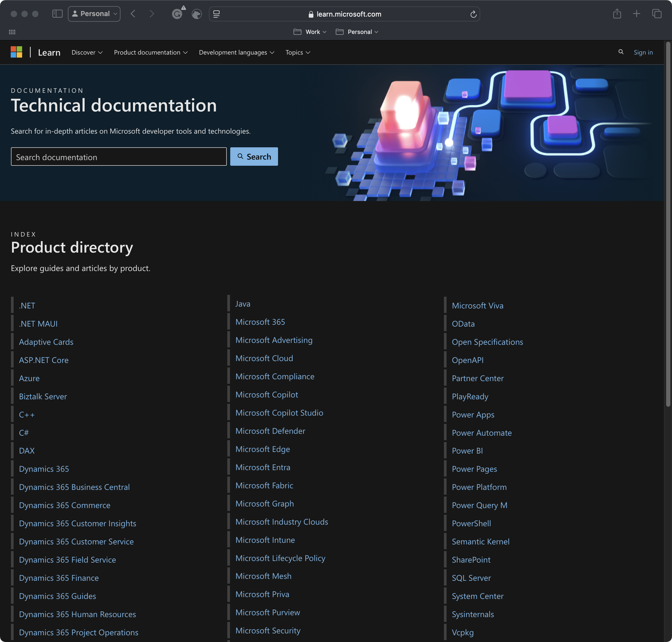672x642 pixels.
Task: Open the Biztalk Server link
Action: click(43, 396)
